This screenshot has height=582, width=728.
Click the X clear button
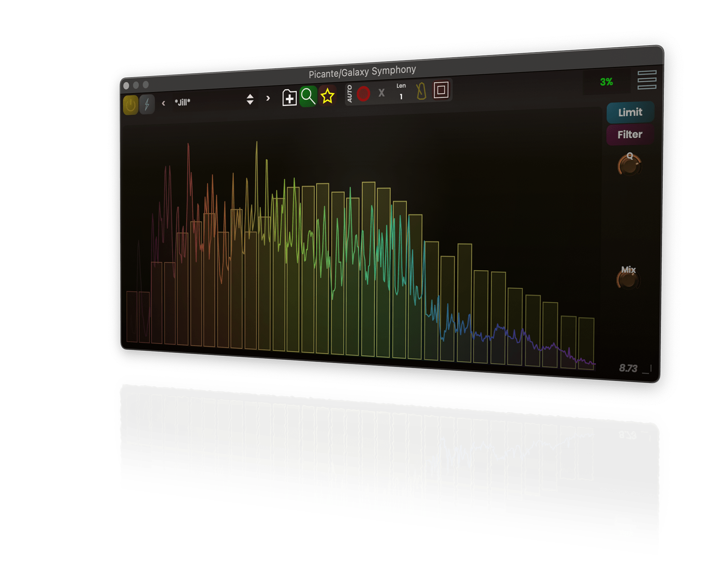click(x=381, y=93)
